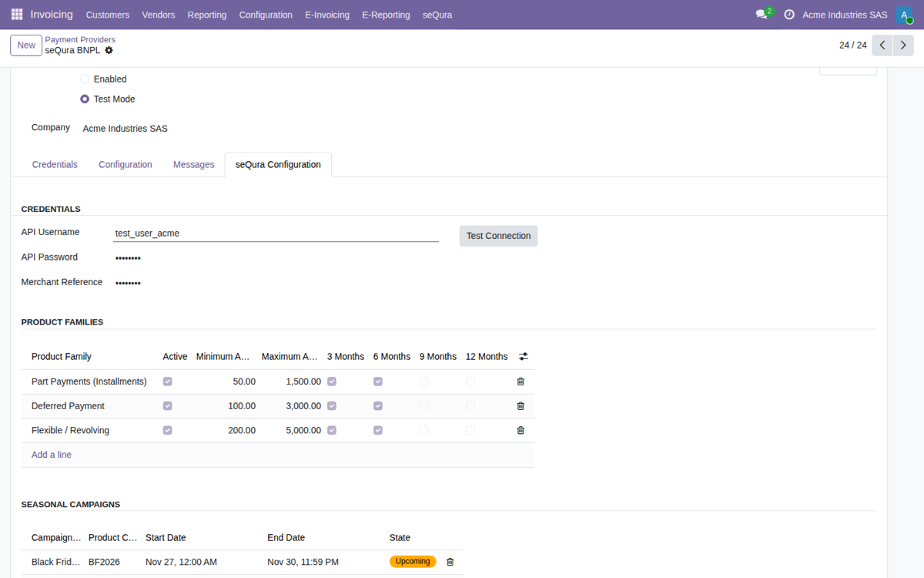Create a New payment provider record
924x578 pixels.
click(26, 45)
